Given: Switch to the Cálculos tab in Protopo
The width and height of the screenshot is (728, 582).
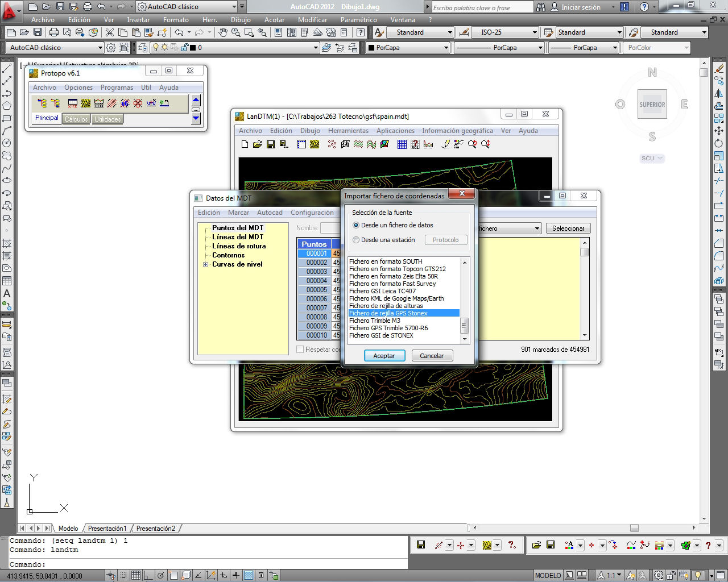Looking at the screenshot, I should click(76, 119).
